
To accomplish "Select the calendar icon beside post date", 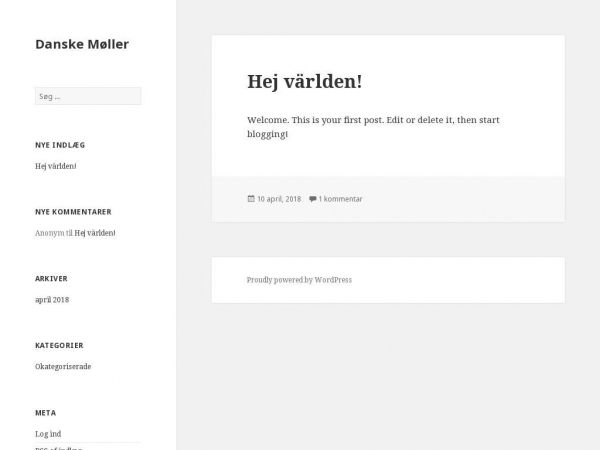I will click(x=251, y=199).
